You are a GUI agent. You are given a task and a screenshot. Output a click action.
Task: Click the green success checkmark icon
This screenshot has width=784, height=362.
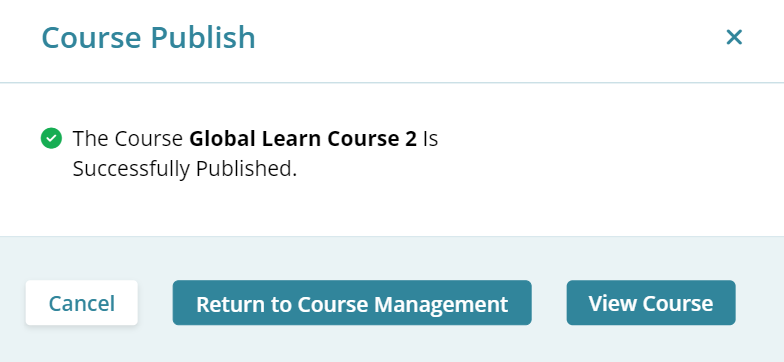(51, 138)
